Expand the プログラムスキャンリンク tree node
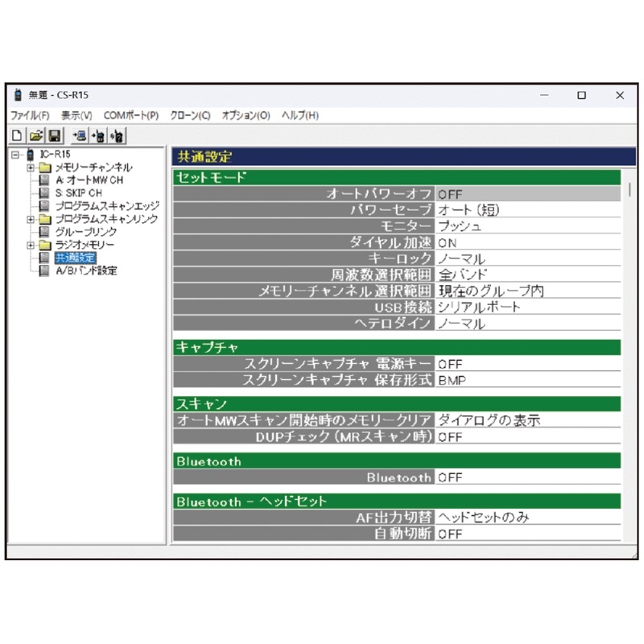The image size is (644, 644). tap(30, 219)
